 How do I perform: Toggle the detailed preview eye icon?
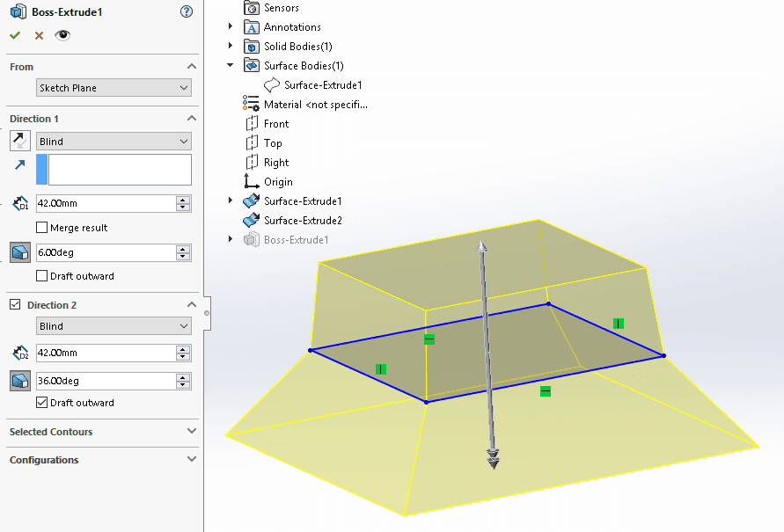(x=62, y=35)
